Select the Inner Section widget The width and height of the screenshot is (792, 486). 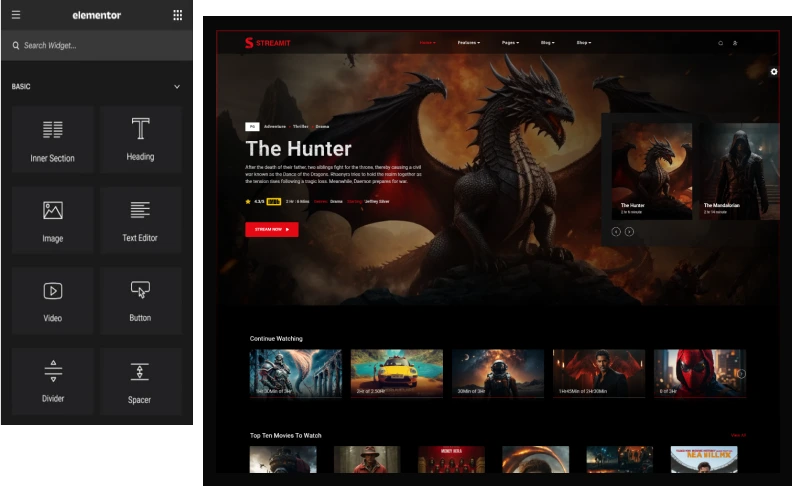coord(53,140)
